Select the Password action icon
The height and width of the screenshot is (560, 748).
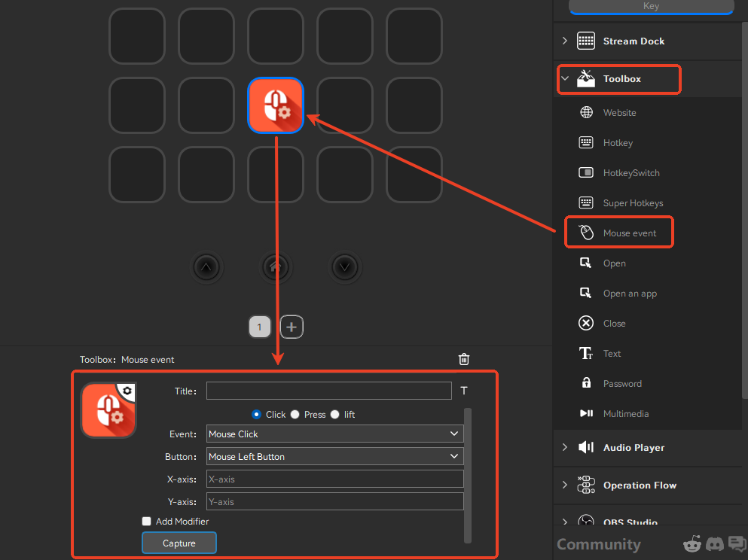coord(585,383)
